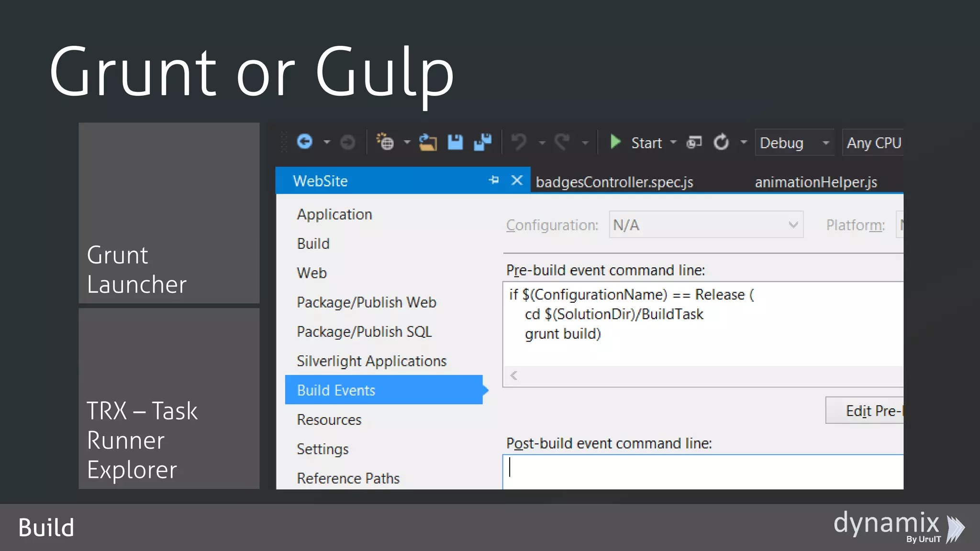Expand the dropdown next to the New Web Site icon
This screenshot has width=980, height=551.
pos(407,143)
